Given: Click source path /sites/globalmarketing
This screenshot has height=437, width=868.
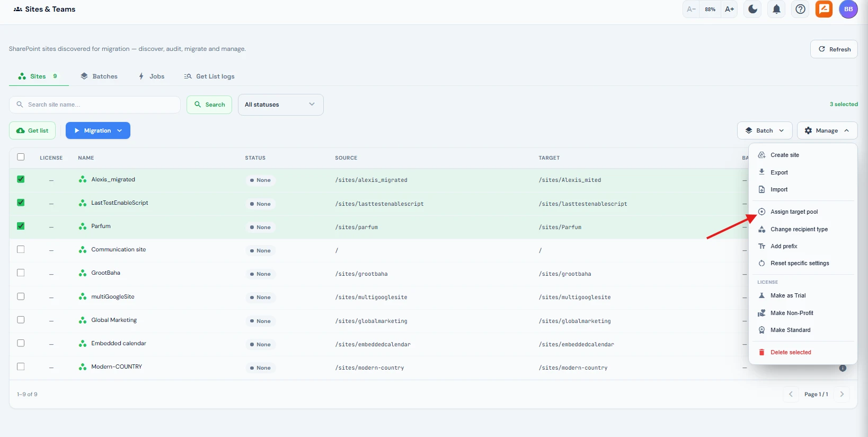Looking at the screenshot, I should (x=371, y=321).
